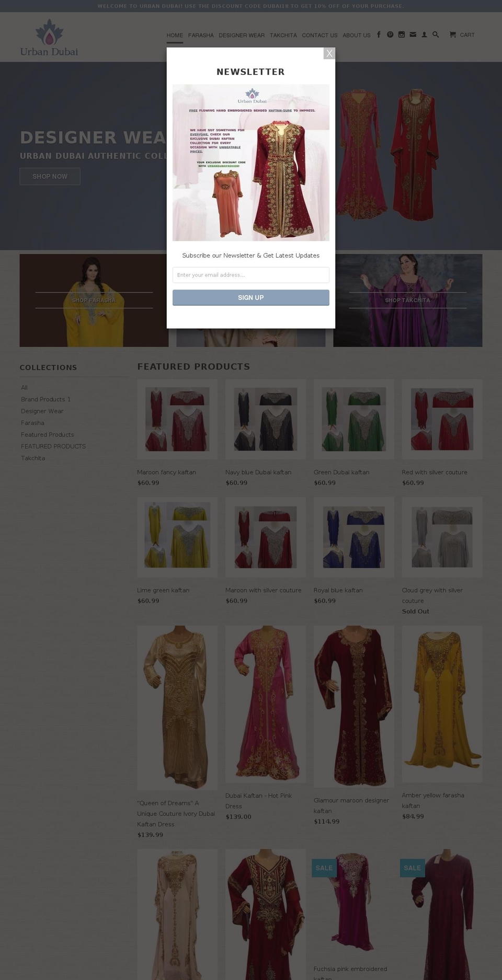The height and width of the screenshot is (980, 502).
Task: Click Amber yellow farasha kaftan title
Action: point(433,800)
